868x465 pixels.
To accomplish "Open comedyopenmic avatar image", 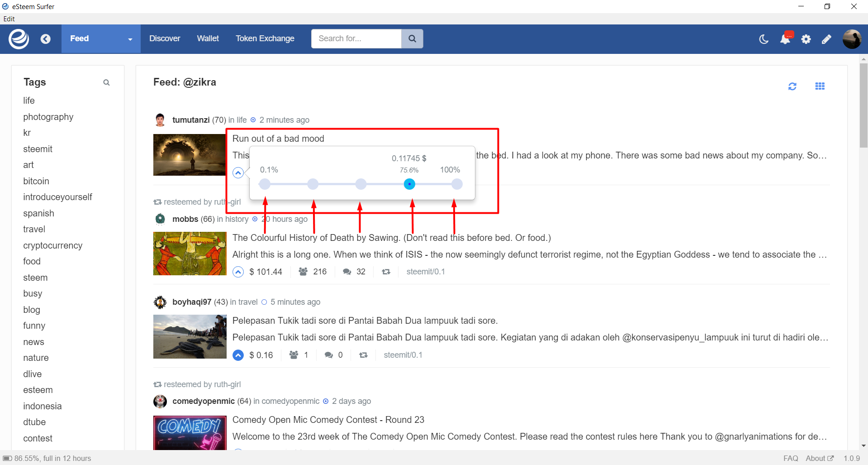I will click(160, 401).
